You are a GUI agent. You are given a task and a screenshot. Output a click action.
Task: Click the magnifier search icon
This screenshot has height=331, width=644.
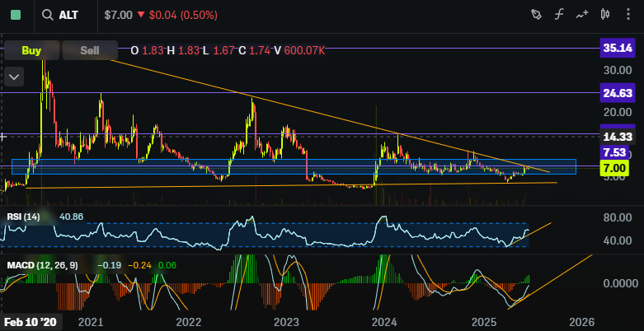pyautogui.click(x=48, y=15)
